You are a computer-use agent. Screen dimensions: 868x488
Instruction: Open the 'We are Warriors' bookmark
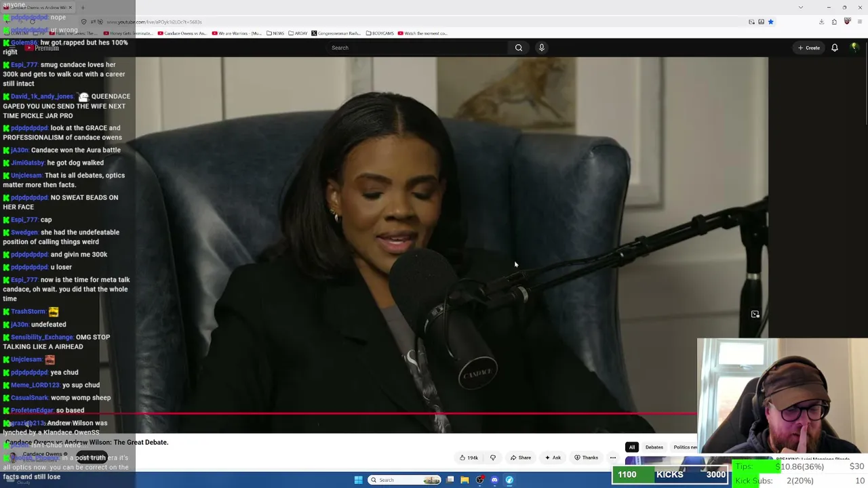[237, 33]
